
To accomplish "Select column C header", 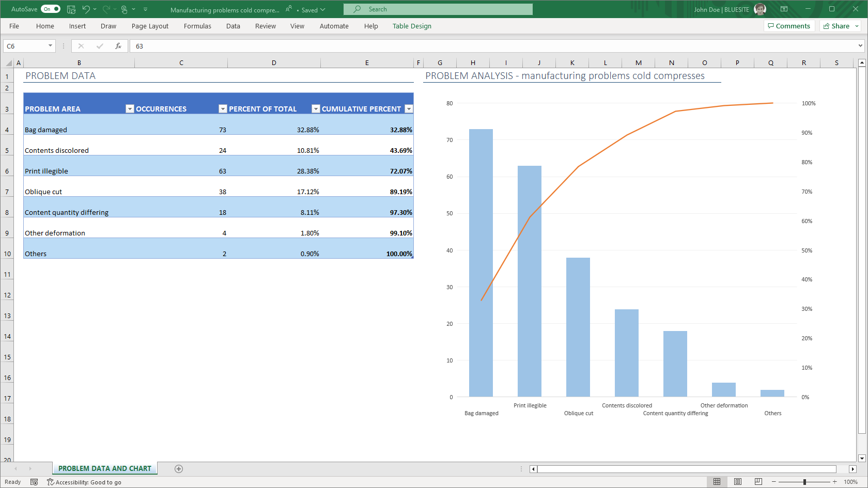I will click(x=181, y=63).
